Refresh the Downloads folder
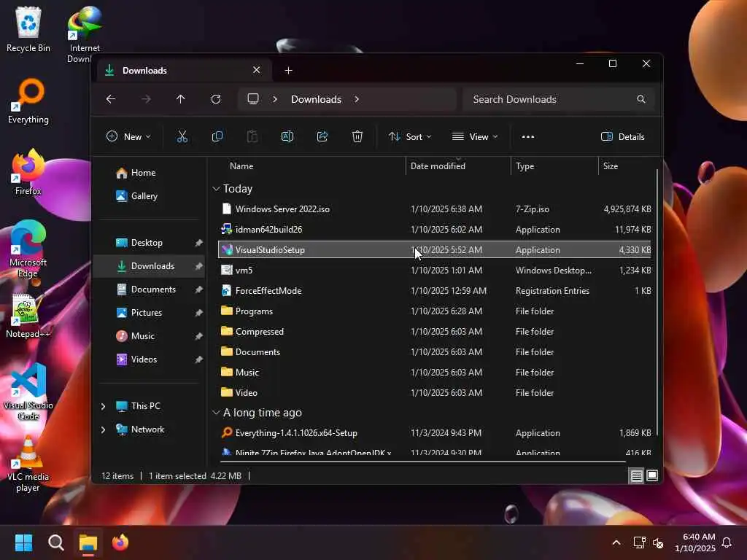The height and width of the screenshot is (560, 747). [x=216, y=99]
